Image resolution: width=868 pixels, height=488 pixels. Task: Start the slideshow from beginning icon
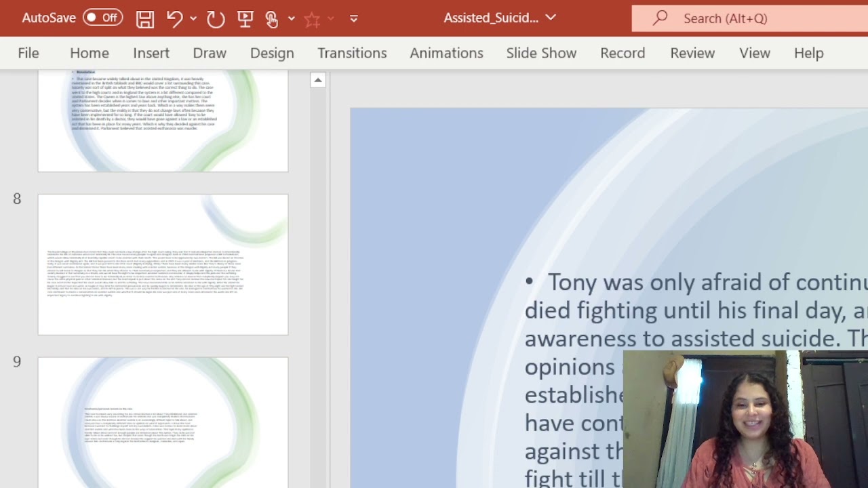(x=245, y=18)
